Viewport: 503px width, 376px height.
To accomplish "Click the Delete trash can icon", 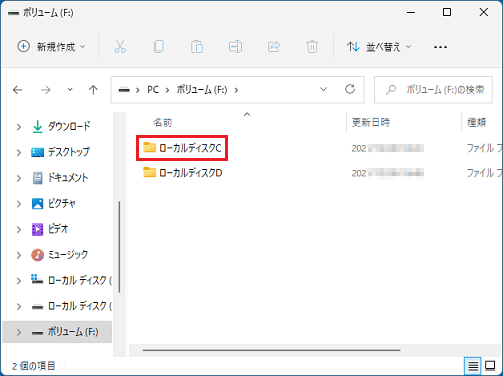I will [312, 47].
